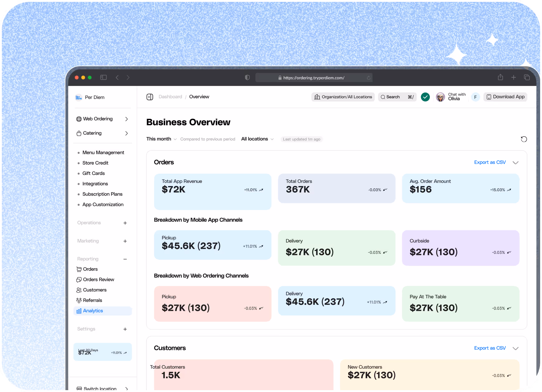Go back with browser back arrow
The image size is (542, 392).
(x=117, y=77)
